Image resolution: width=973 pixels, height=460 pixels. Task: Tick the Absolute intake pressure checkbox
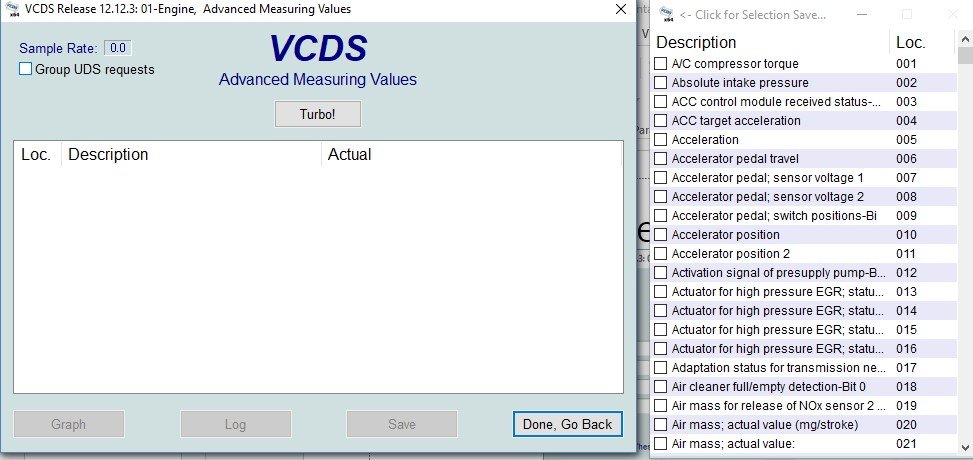click(660, 83)
